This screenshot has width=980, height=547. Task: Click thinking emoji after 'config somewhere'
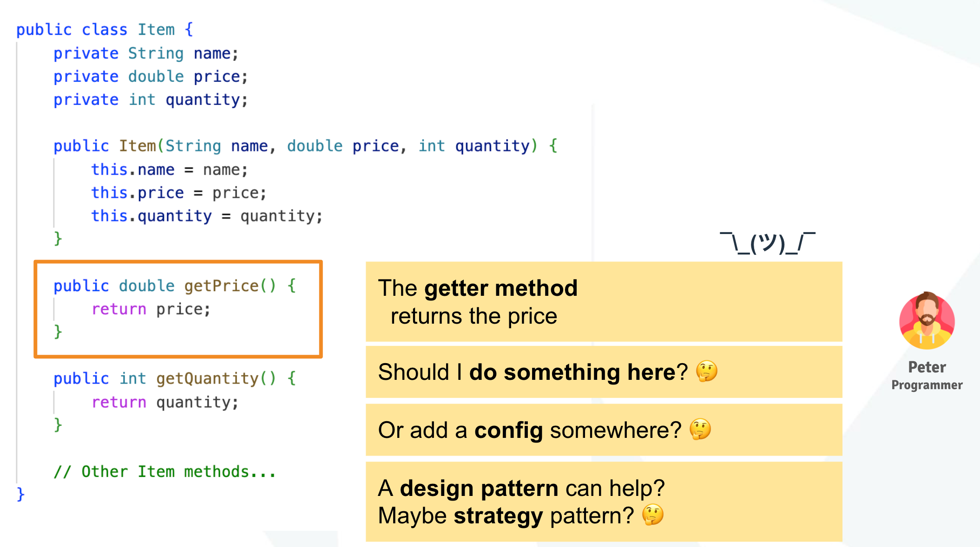point(700,430)
